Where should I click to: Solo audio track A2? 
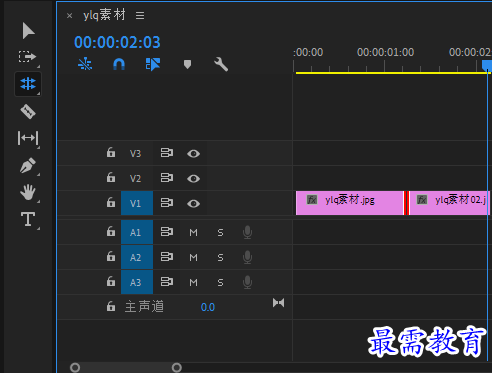[x=220, y=258]
